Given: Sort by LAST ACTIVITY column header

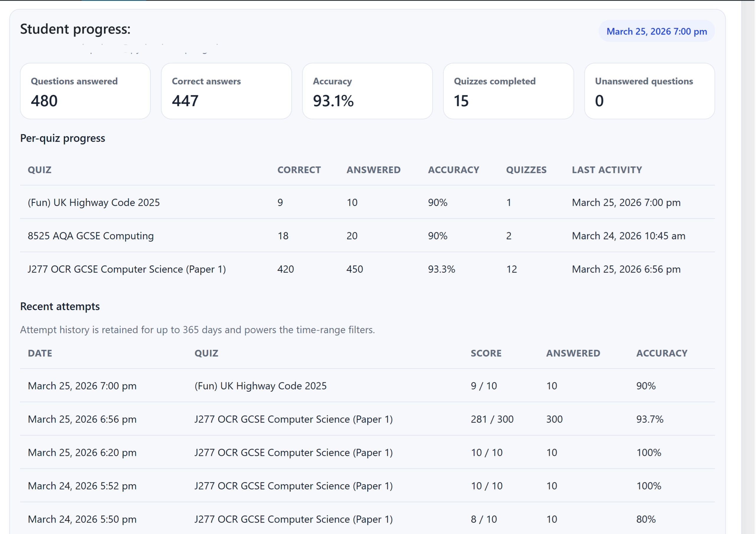Looking at the screenshot, I should [607, 170].
